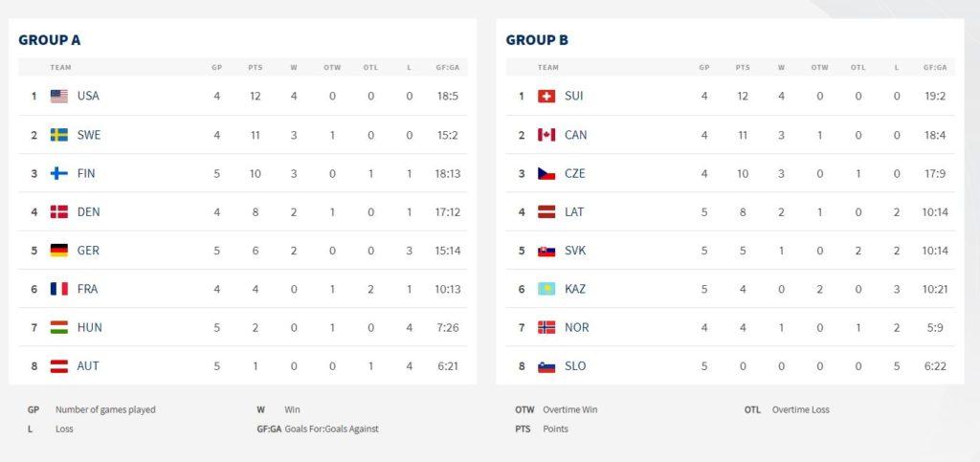The width and height of the screenshot is (980, 462).
Task: Select the Hungary flag icon
Action: 59,327
